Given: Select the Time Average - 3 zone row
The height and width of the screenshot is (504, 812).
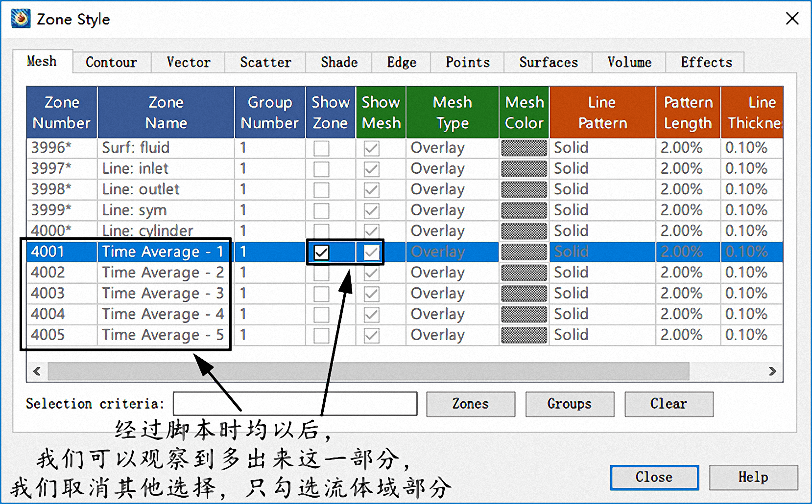Looking at the screenshot, I should point(163,294).
